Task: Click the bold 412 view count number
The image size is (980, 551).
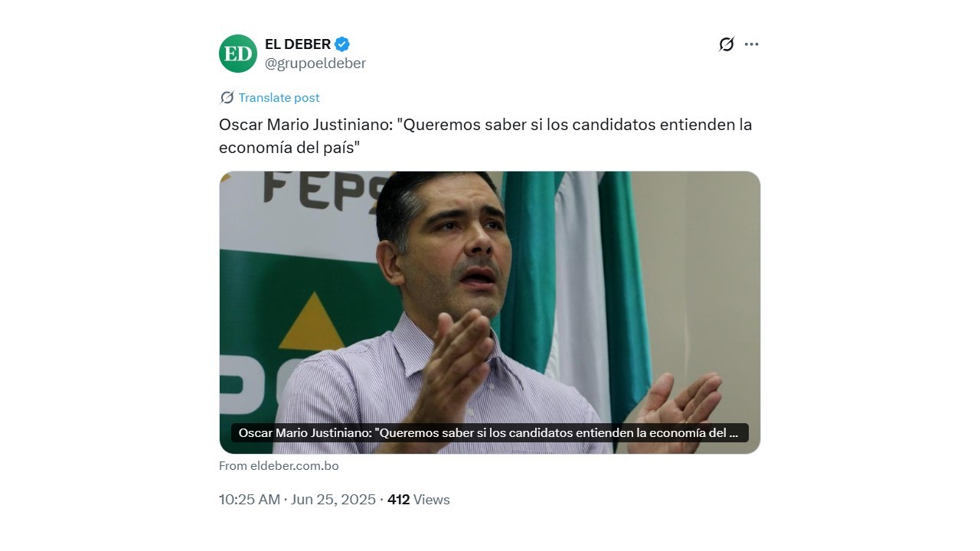Action: [x=399, y=500]
